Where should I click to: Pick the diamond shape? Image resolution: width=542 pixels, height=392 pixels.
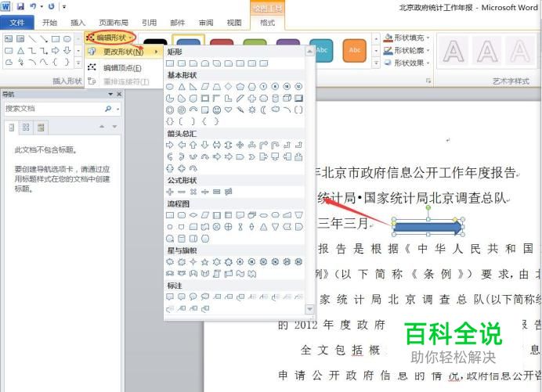pos(229,86)
